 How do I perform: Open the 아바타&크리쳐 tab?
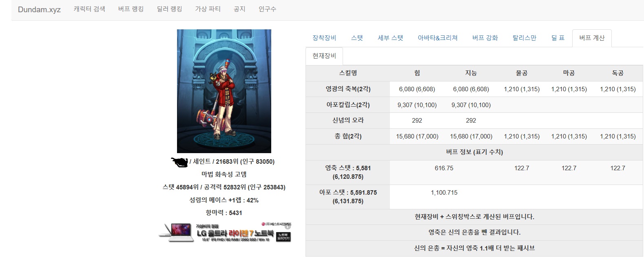(x=438, y=38)
